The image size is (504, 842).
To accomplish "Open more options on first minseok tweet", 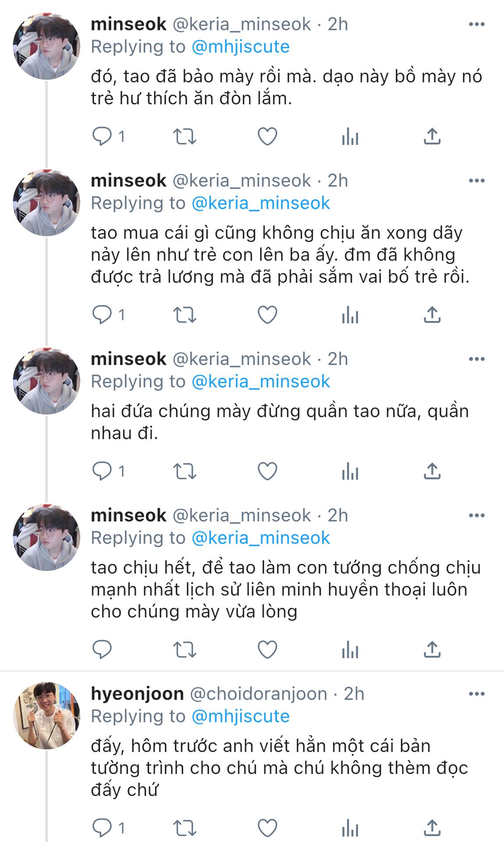I will (477, 24).
